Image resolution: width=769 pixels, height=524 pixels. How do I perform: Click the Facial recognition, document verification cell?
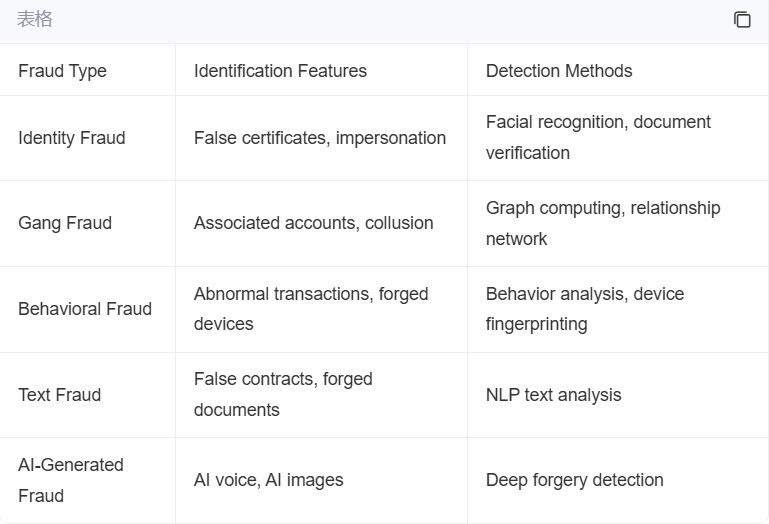click(617, 138)
